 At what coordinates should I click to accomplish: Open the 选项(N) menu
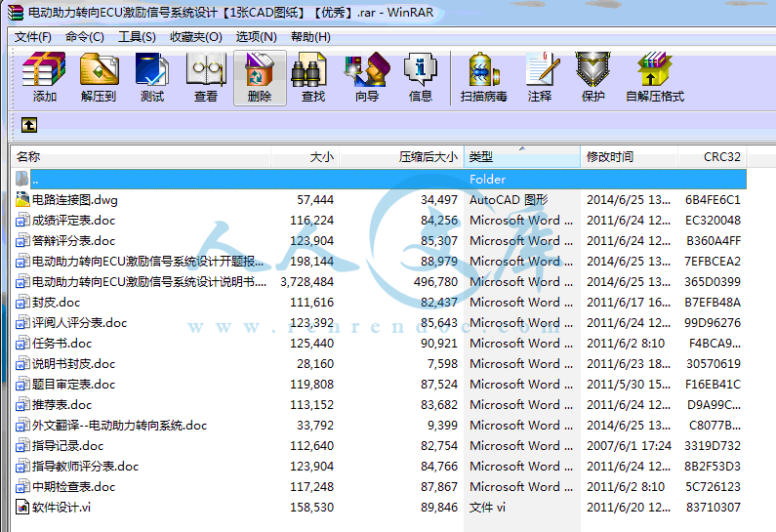[257, 37]
